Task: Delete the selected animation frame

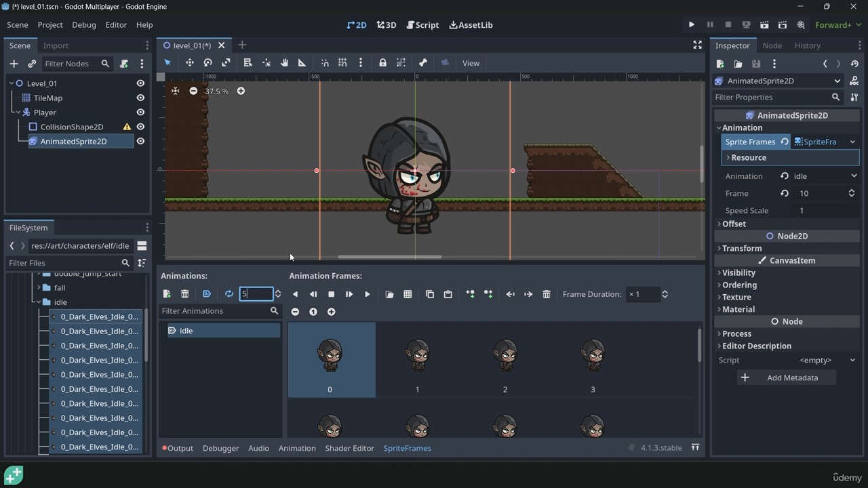Action: (x=547, y=294)
